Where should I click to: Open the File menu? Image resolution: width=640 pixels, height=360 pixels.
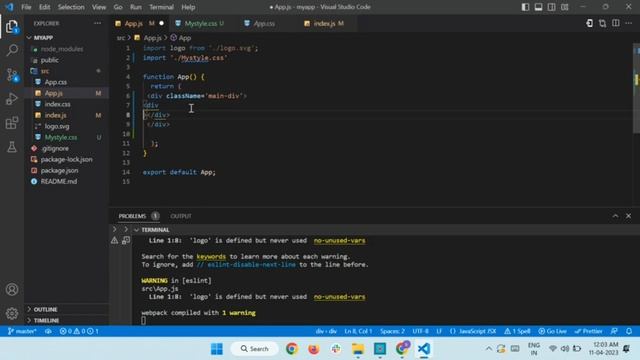(26, 7)
